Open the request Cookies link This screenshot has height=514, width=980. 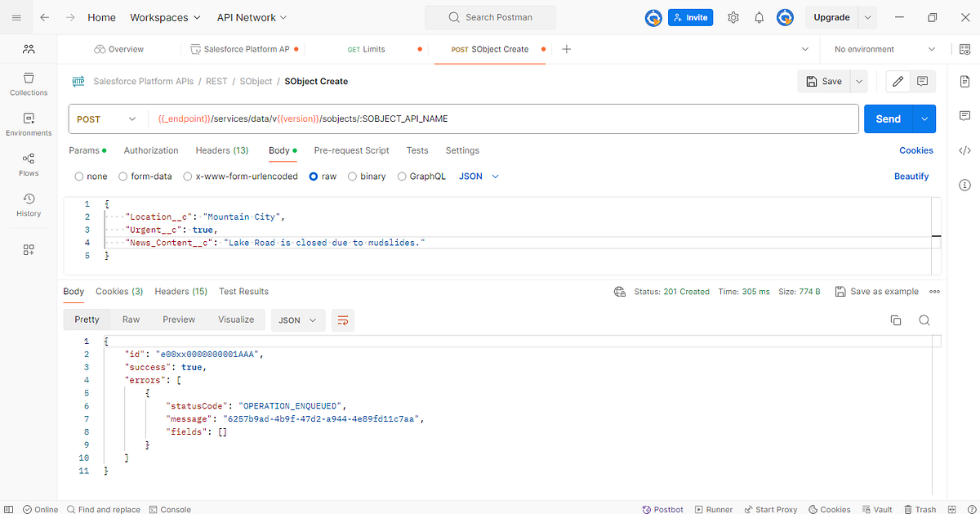pyautogui.click(x=916, y=150)
